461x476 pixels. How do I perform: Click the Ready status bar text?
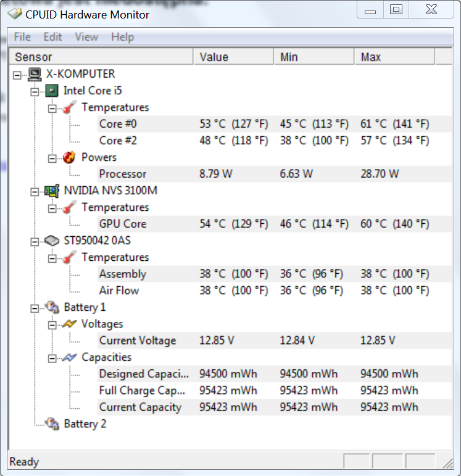24,462
